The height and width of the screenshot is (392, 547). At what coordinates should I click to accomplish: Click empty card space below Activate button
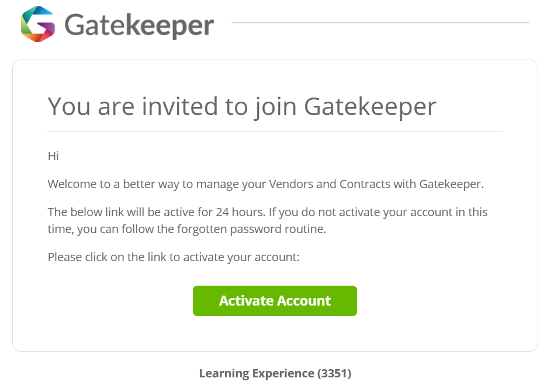(x=275, y=333)
